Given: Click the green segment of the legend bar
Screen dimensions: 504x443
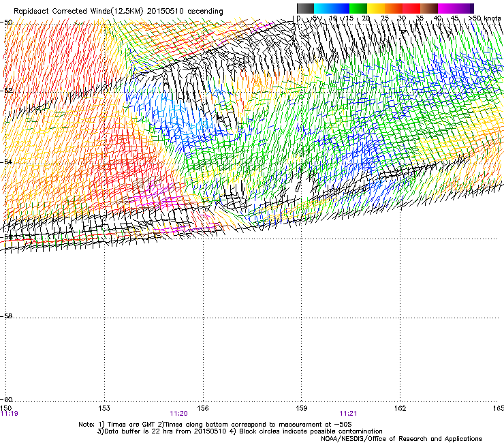Looking at the screenshot, I should (358, 8).
